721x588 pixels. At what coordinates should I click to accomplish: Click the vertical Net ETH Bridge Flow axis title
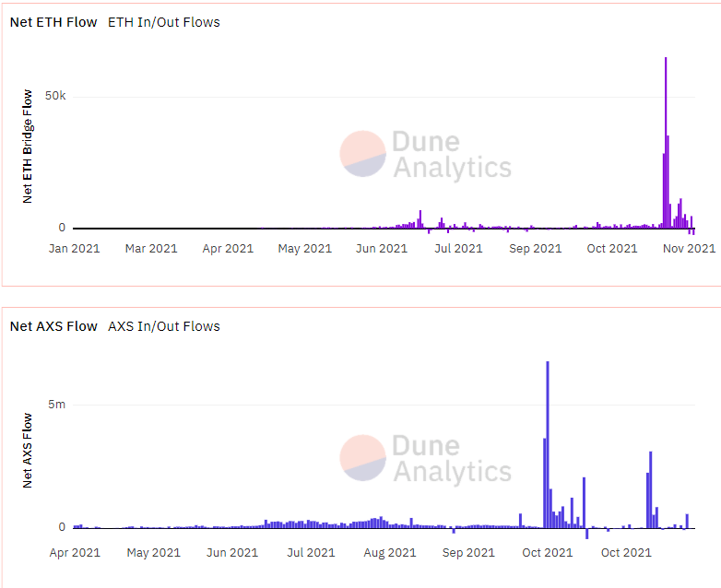click(28, 147)
